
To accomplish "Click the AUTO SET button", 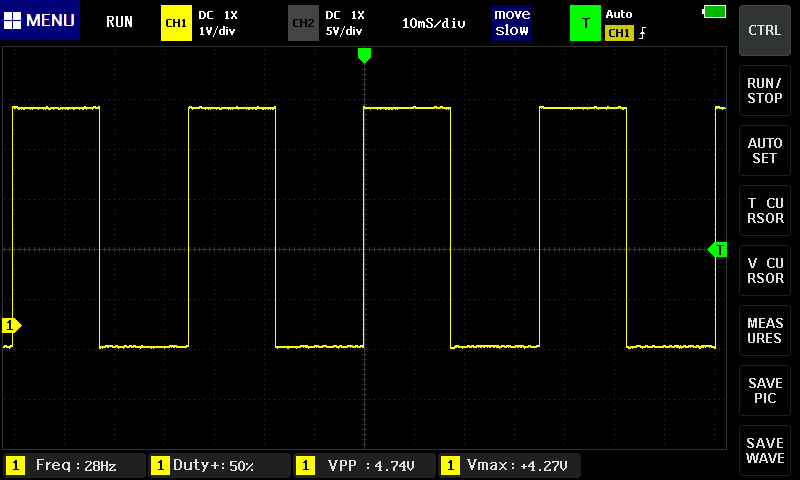I will point(764,150).
